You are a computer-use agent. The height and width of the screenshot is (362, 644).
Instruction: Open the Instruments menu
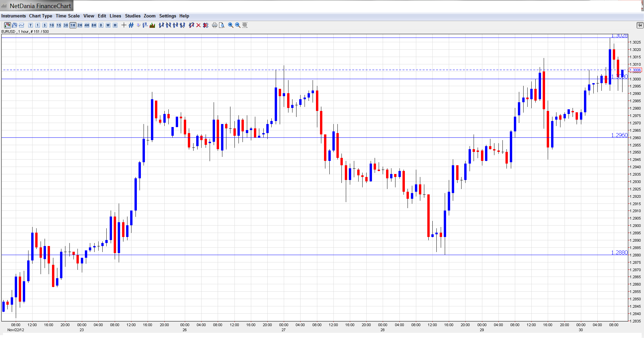pyautogui.click(x=13, y=16)
